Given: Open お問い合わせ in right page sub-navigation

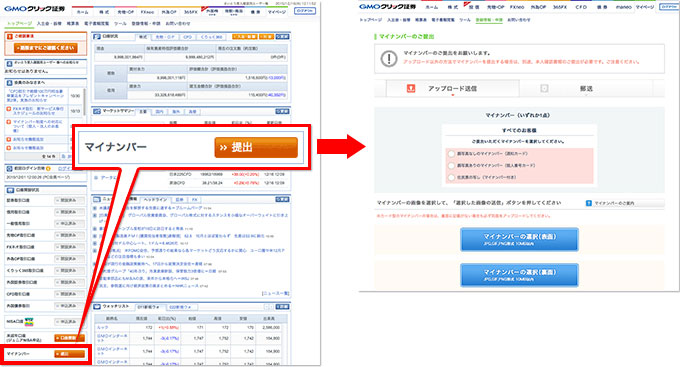Looking at the screenshot, I should pos(519,20).
